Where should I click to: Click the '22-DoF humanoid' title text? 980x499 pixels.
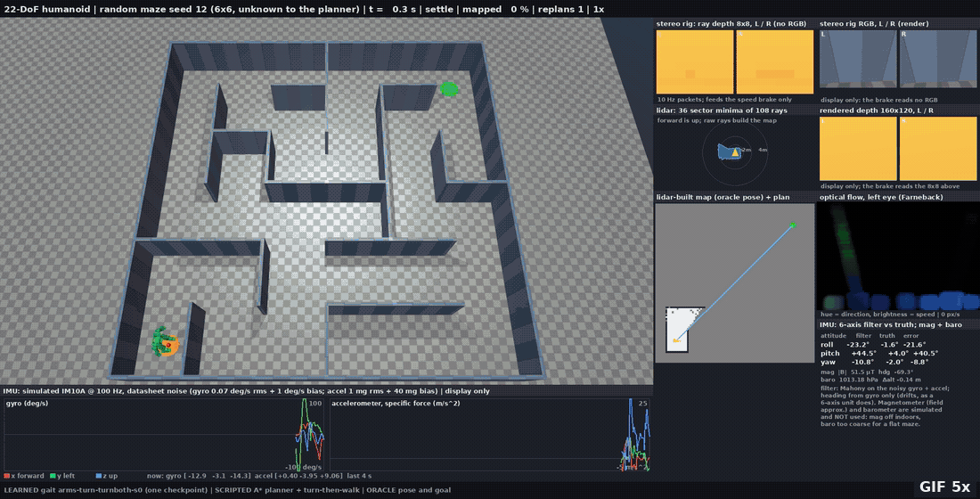pos(47,10)
